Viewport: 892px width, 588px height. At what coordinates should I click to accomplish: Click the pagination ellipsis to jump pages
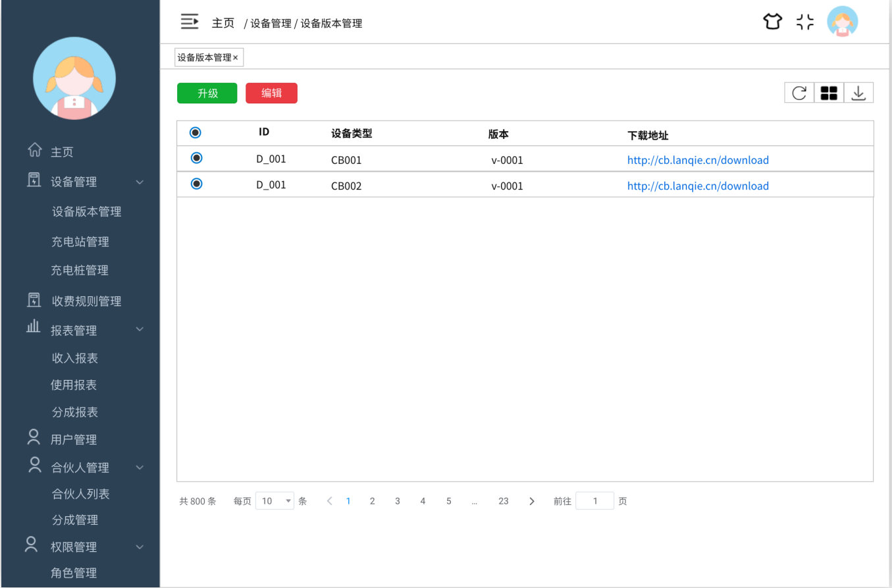point(474,502)
